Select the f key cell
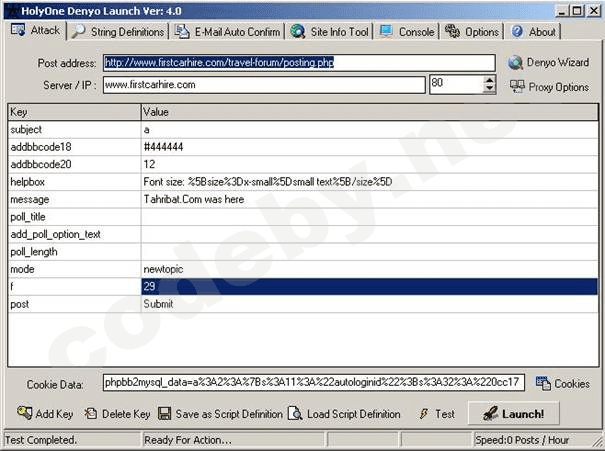 74,286
